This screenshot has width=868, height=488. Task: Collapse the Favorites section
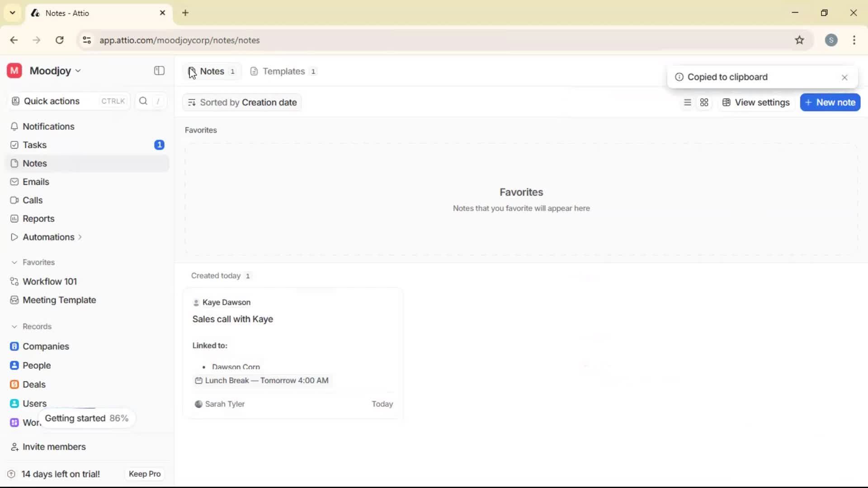[15, 262]
